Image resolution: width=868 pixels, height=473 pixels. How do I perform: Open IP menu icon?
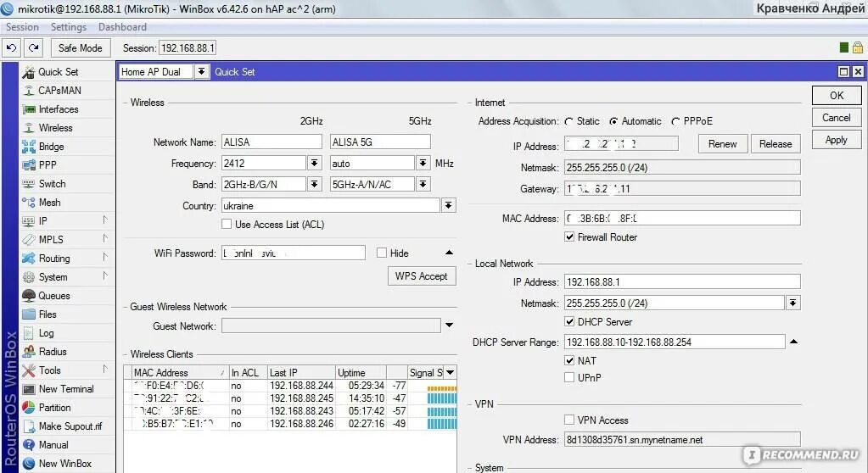28,221
